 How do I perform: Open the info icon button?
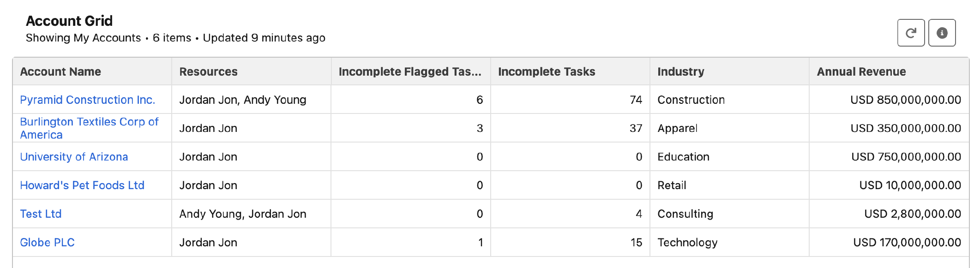pyautogui.click(x=942, y=33)
